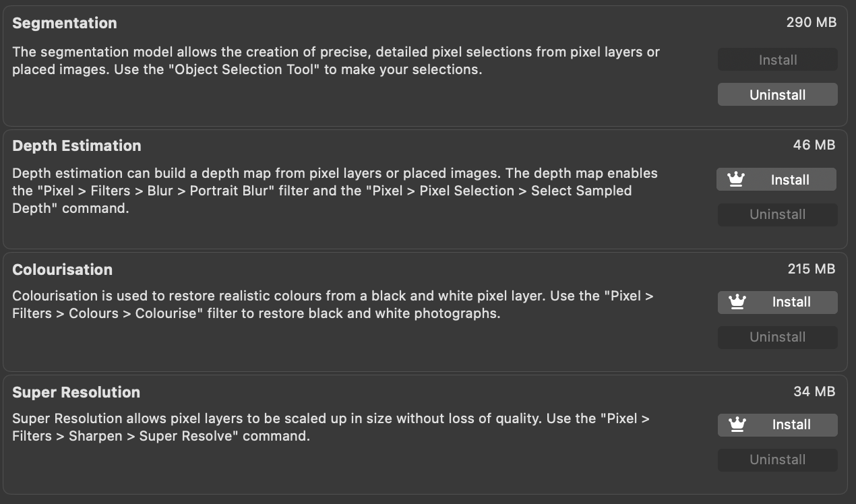Click the Colourisation section title
The image size is (856, 504).
click(x=63, y=270)
